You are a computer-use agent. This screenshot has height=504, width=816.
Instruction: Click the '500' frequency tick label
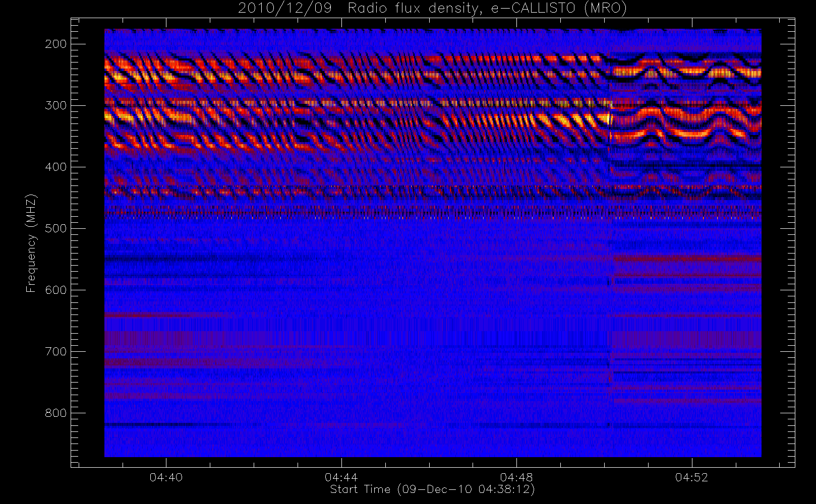tap(56, 228)
